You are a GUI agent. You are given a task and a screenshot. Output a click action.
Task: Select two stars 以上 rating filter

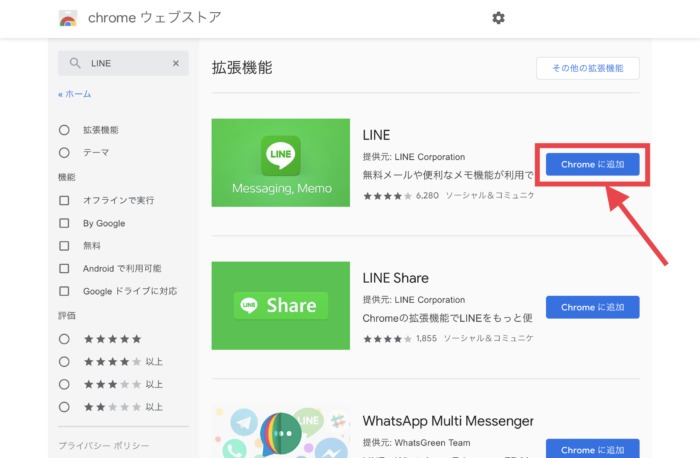tap(64, 407)
